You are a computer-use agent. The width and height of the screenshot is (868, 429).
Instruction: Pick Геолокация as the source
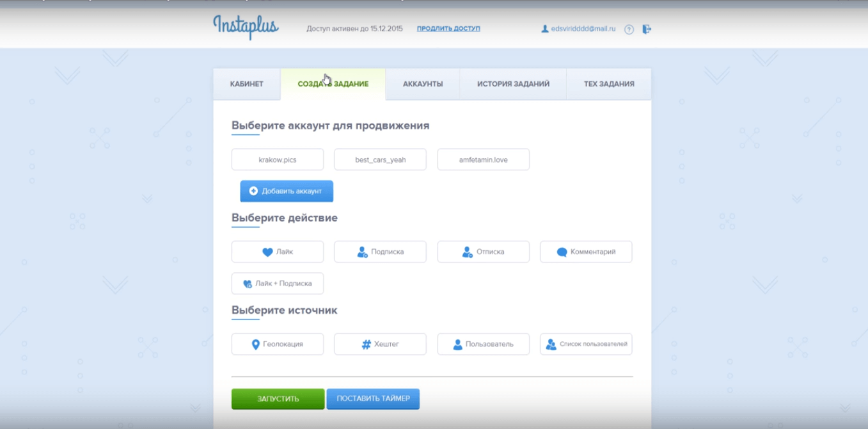(x=278, y=344)
